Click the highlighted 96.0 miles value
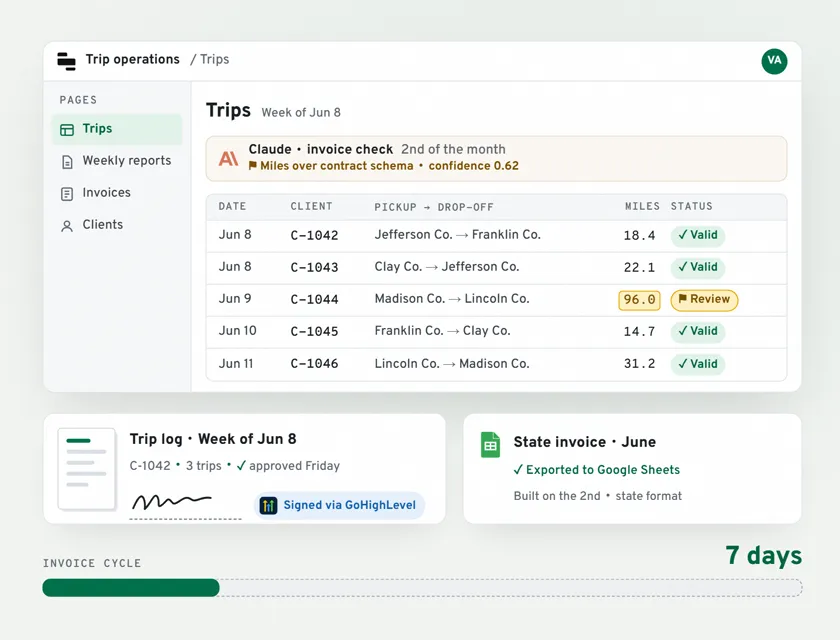 [639, 300]
